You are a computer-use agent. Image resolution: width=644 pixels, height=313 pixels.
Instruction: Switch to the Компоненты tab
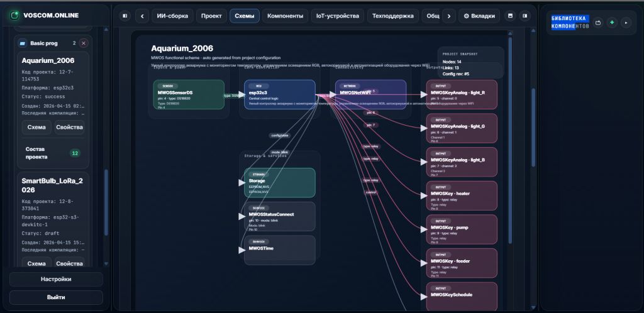285,16
